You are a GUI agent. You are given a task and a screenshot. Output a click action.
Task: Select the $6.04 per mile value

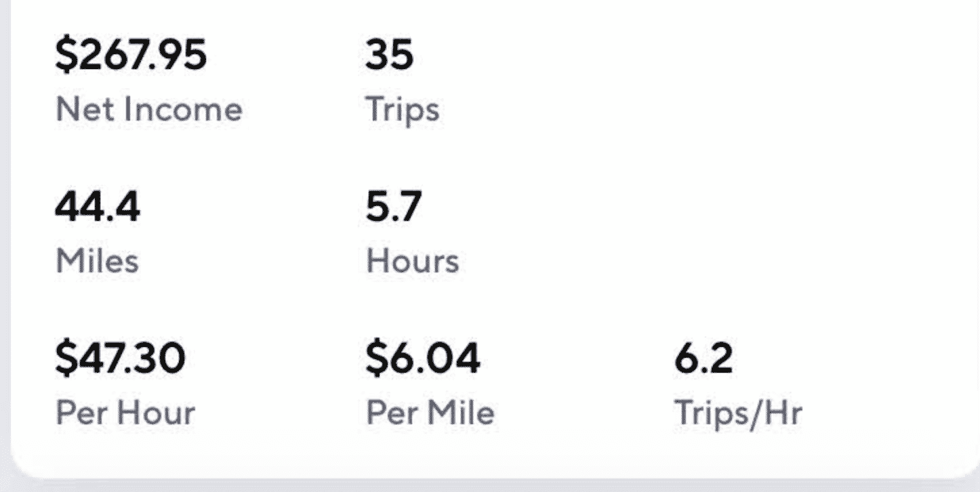click(x=423, y=358)
